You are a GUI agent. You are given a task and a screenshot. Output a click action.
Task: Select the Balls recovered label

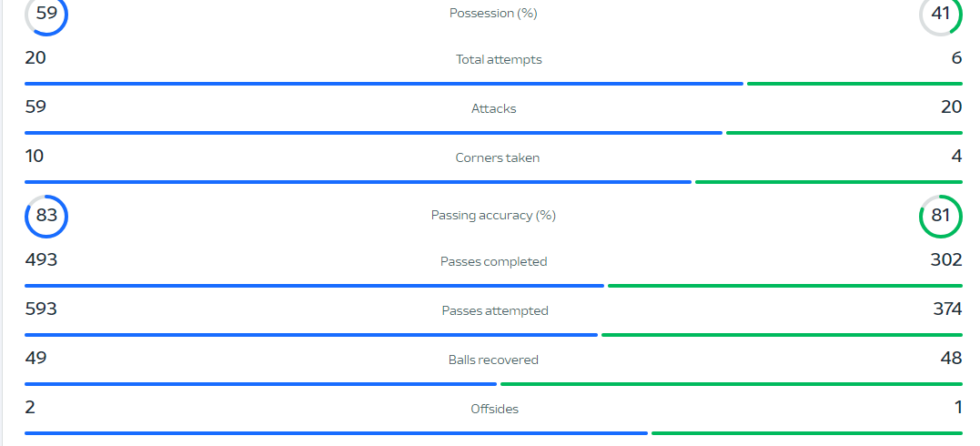tap(493, 360)
